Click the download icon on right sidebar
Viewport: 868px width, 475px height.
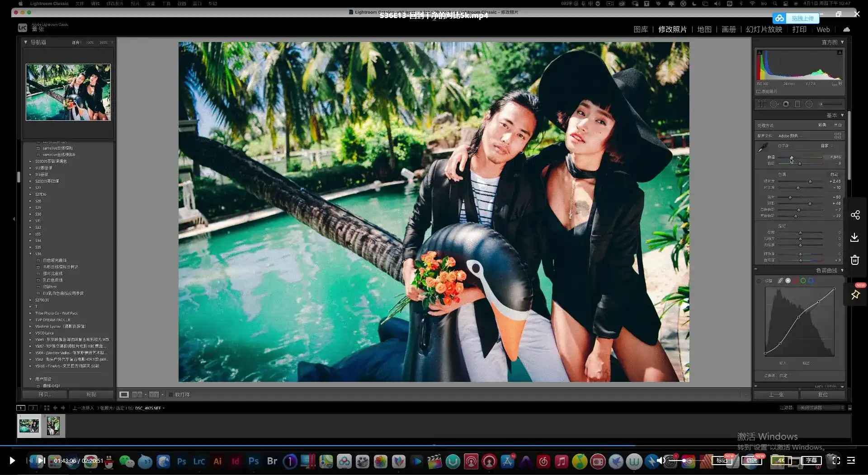854,238
